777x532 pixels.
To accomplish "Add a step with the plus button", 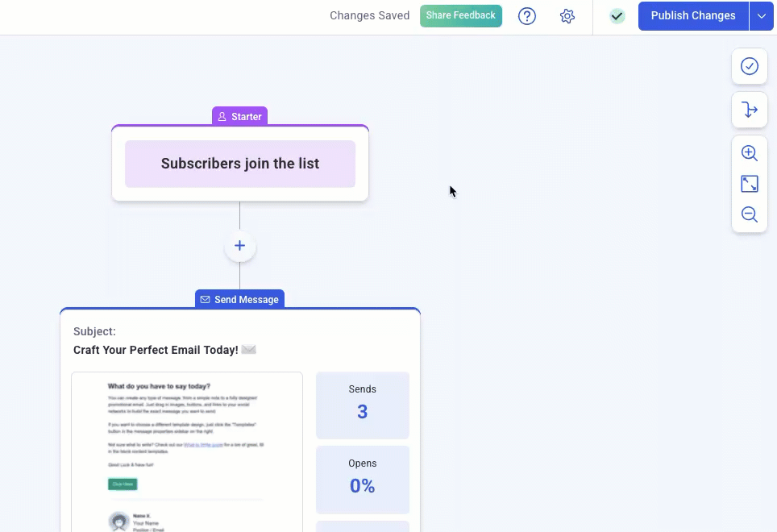I will tap(239, 246).
